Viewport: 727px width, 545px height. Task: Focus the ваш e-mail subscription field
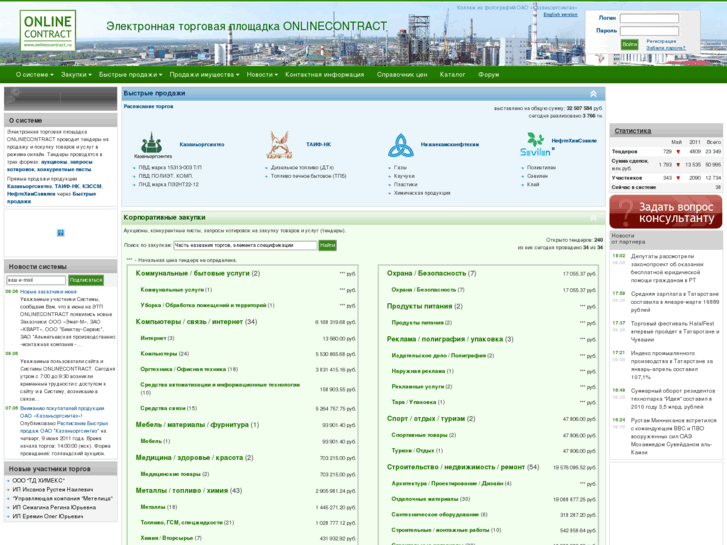click(x=36, y=280)
